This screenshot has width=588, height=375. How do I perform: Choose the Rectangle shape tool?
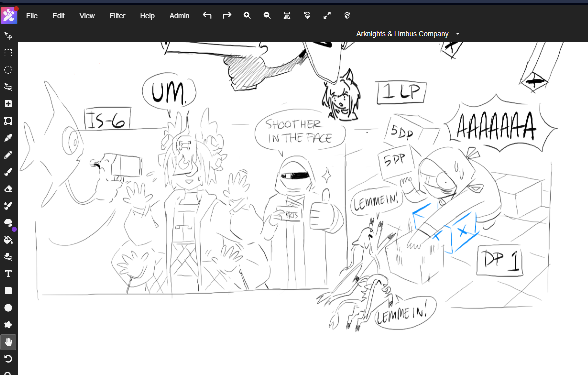point(8,291)
